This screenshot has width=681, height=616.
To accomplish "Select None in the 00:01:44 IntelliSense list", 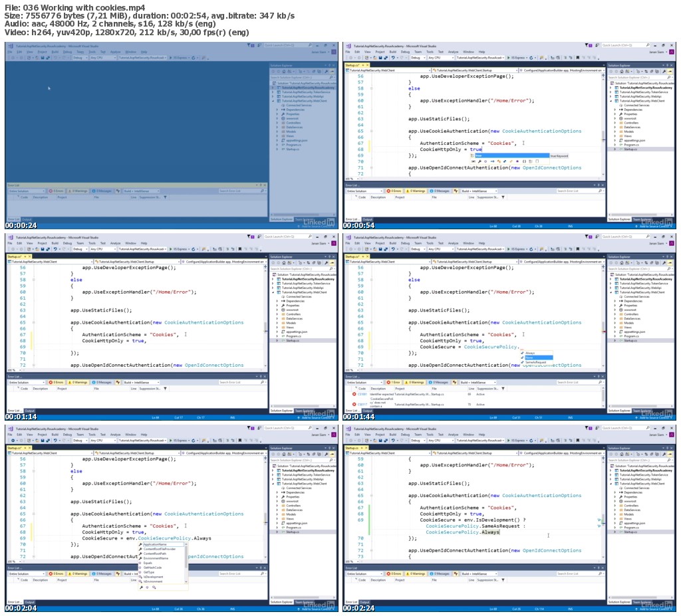I will pyautogui.click(x=537, y=358).
